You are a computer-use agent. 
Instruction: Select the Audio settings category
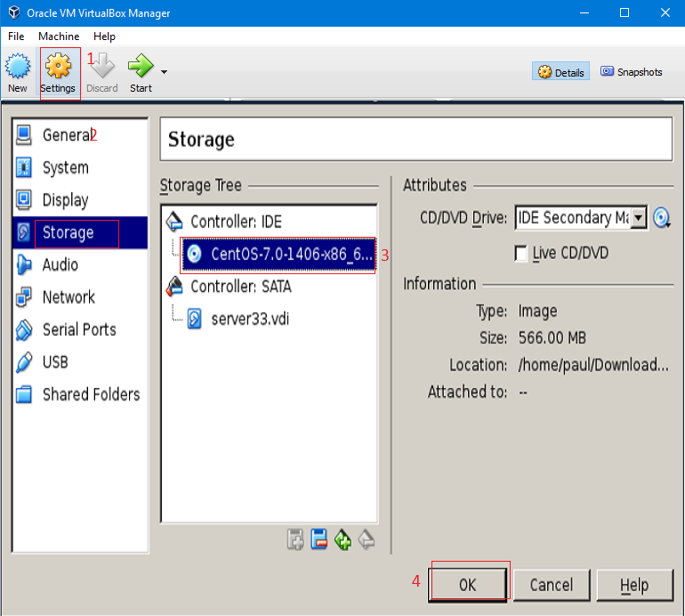pyautogui.click(x=80, y=264)
